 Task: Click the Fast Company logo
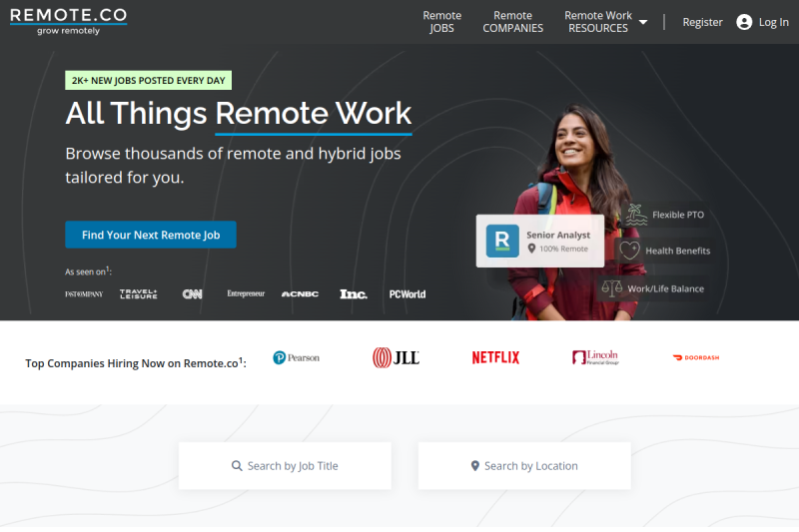(x=84, y=294)
